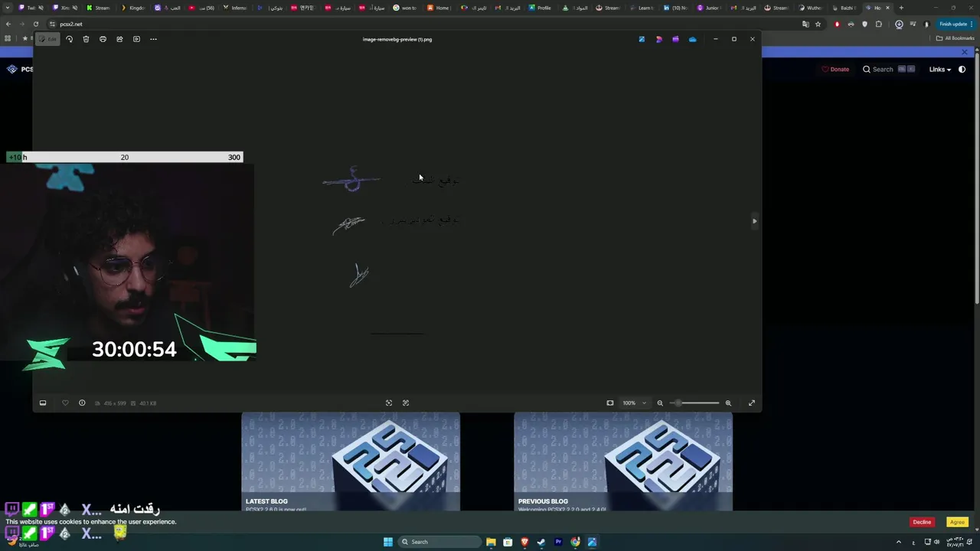980x551 pixels.
Task: Show image info in Photos bottom bar
Action: coord(82,403)
